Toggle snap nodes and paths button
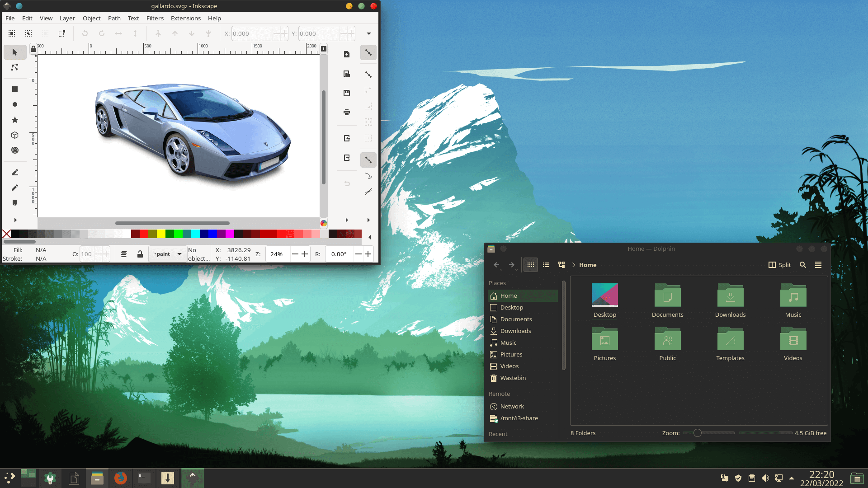The width and height of the screenshot is (868, 488). click(x=368, y=160)
